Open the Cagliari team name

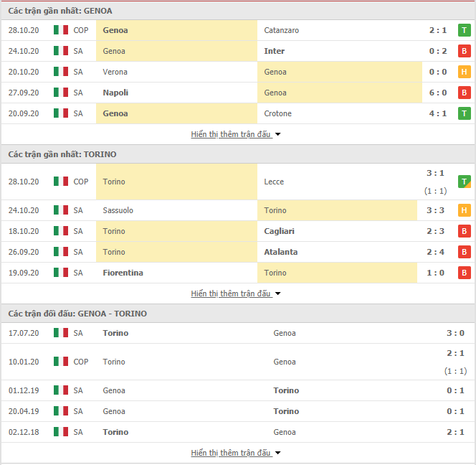pyautogui.click(x=280, y=231)
